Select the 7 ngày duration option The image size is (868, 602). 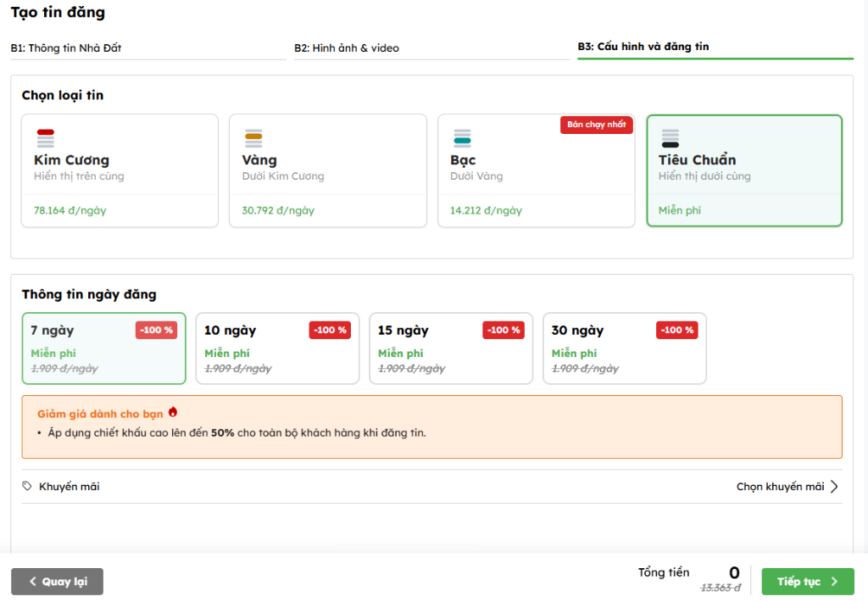pos(103,348)
